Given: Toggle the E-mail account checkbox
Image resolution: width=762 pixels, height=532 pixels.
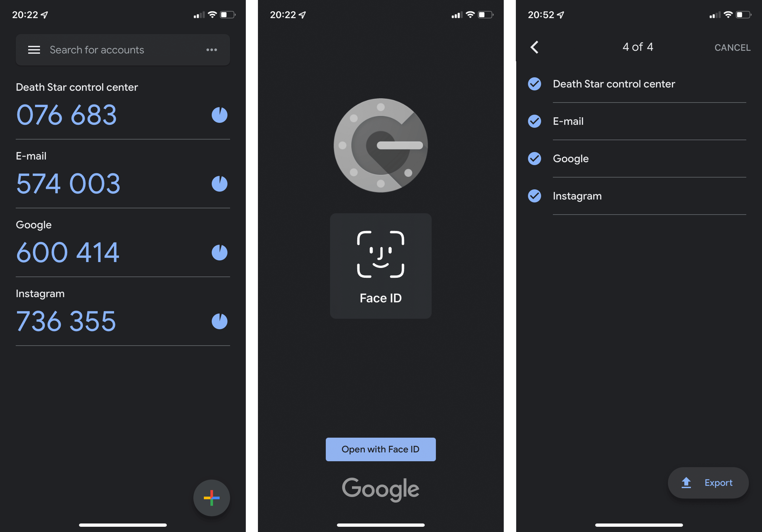Looking at the screenshot, I should pos(533,121).
